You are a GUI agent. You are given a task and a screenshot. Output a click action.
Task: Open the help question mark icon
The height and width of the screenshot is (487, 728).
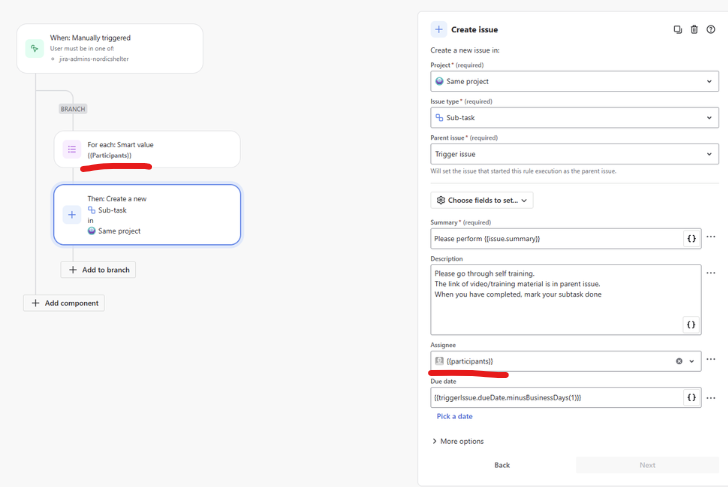(x=711, y=30)
